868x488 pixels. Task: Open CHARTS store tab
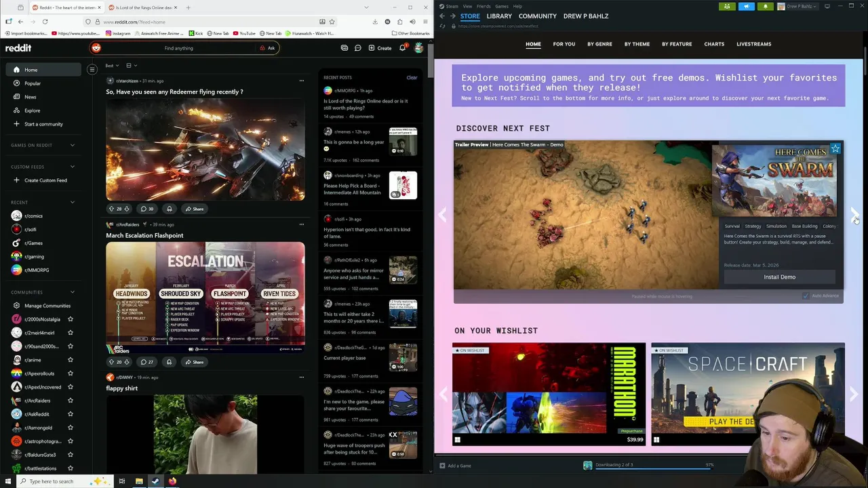pyautogui.click(x=714, y=44)
